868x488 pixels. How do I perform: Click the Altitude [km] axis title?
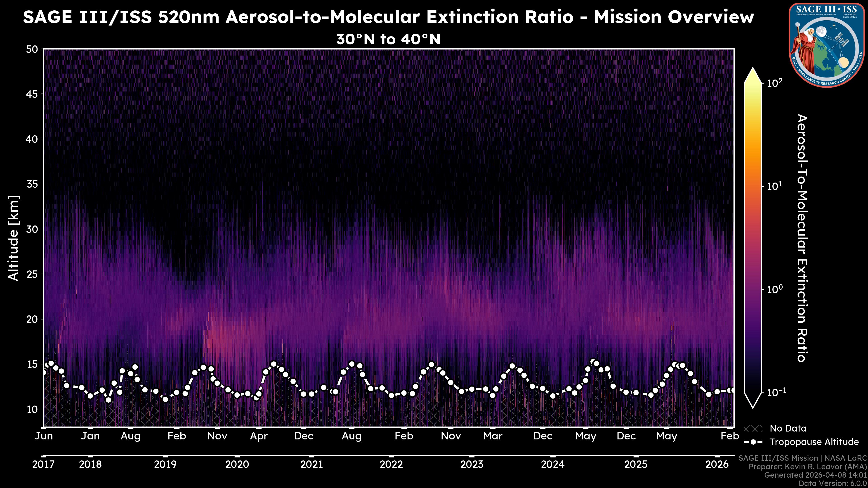[14, 238]
